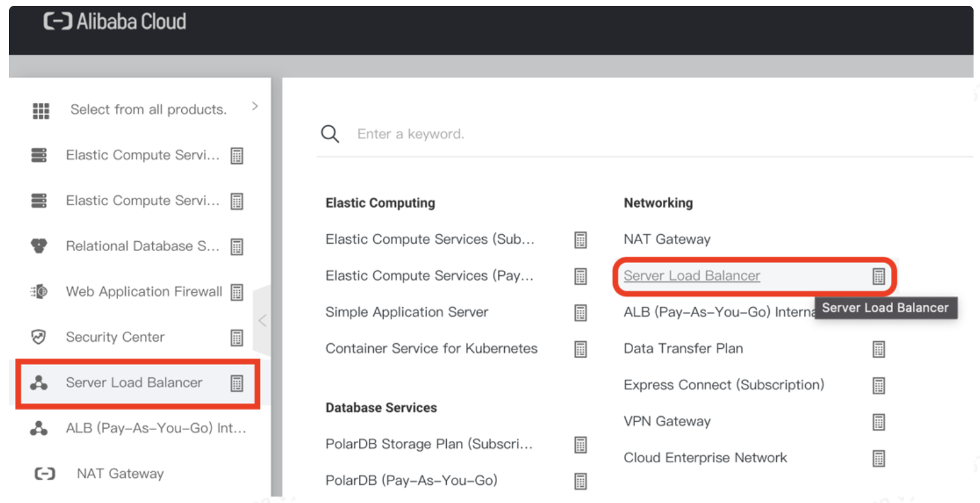Click the grid icon near Select from all products
Viewport: 980px width, 503px height.
pyautogui.click(x=40, y=109)
